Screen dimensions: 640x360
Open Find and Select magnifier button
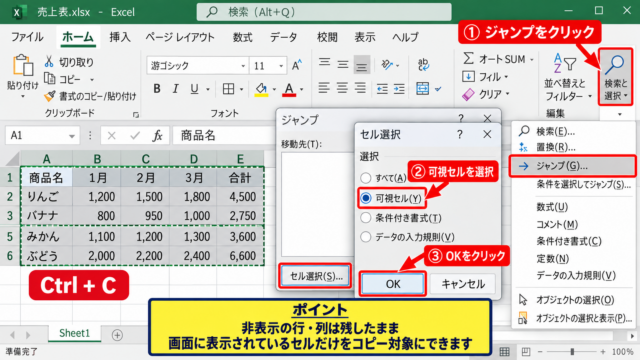616,77
